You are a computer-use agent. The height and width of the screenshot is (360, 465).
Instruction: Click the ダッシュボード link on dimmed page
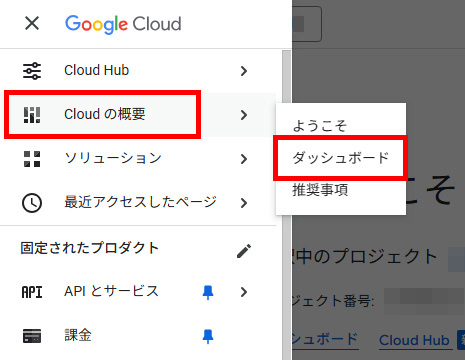(x=325, y=339)
